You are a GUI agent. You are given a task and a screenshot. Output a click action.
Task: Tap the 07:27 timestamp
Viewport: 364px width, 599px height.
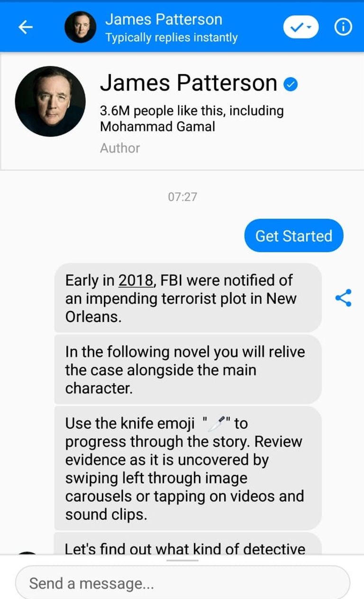pos(182,196)
